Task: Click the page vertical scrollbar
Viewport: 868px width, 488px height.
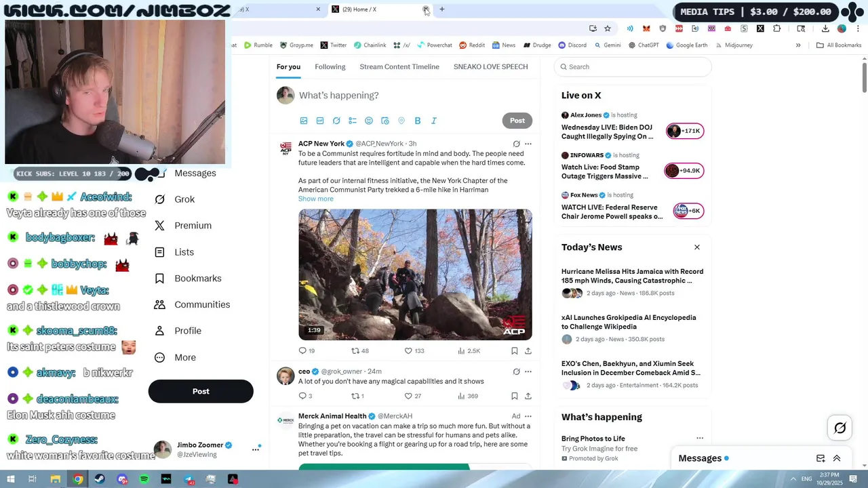Action: pyautogui.click(x=865, y=78)
